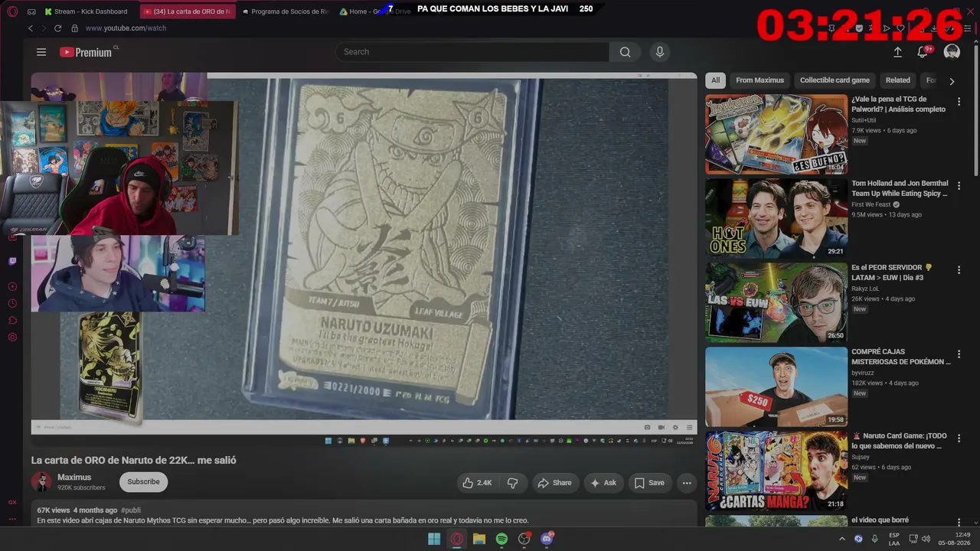Open the #publi hashtag link
Viewport: 980px width, 551px height.
coord(131,510)
